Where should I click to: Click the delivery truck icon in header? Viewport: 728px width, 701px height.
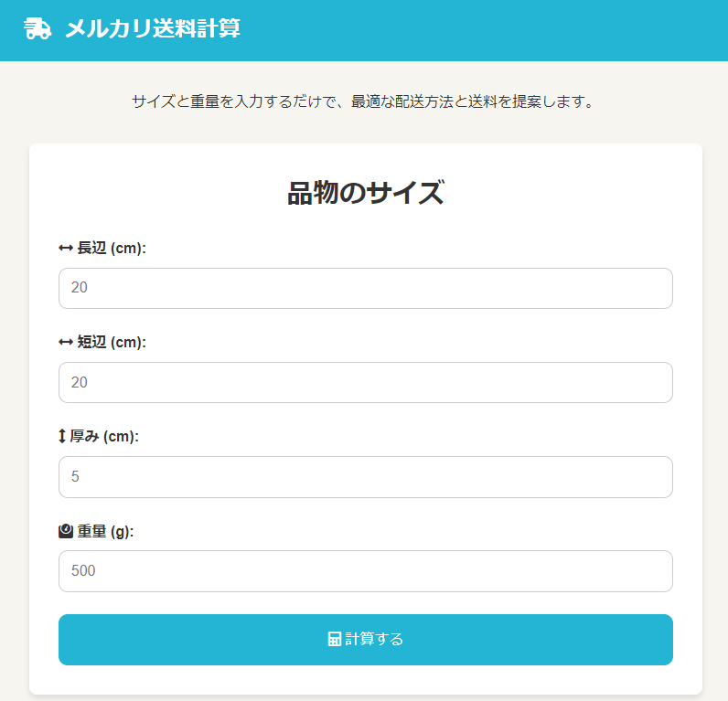pos(37,29)
